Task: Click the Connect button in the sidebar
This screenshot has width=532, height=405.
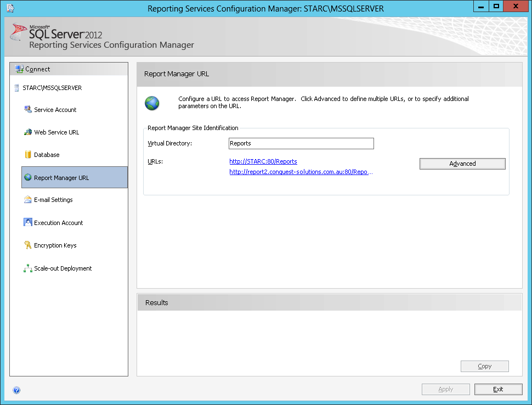Action: (x=69, y=69)
